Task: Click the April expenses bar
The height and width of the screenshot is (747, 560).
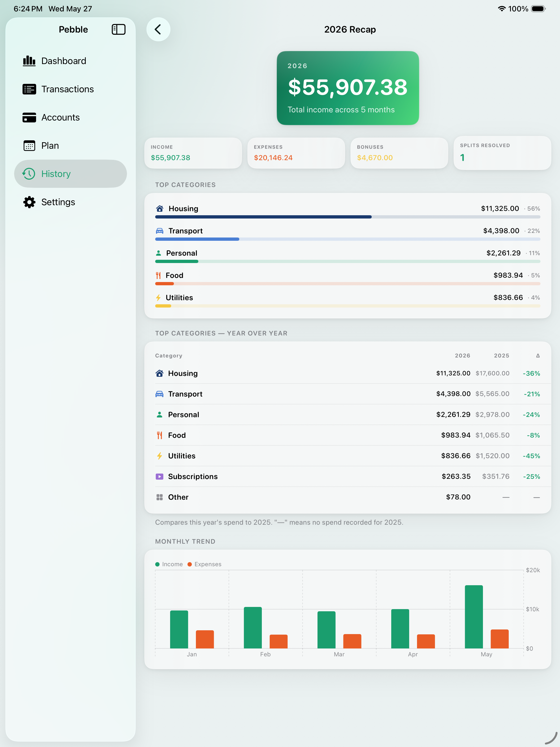Action: [x=426, y=641]
